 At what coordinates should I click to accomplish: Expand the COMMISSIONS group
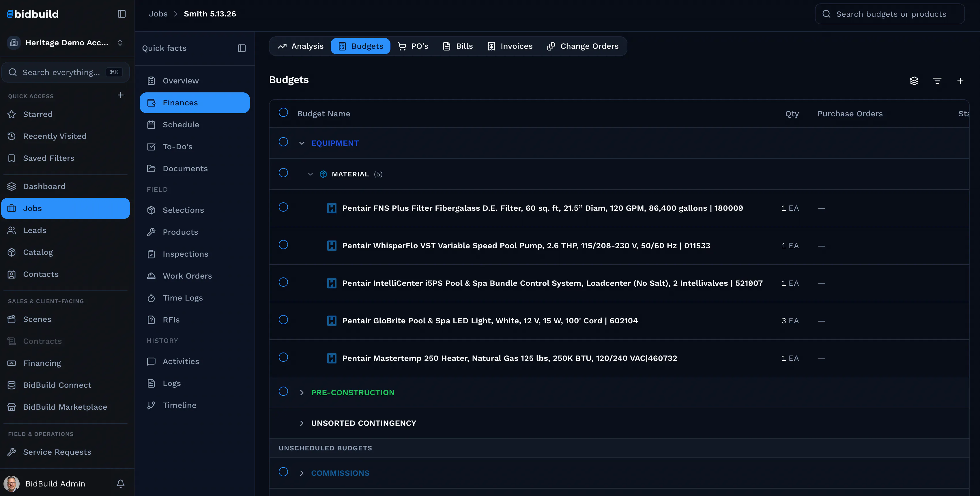click(x=302, y=473)
